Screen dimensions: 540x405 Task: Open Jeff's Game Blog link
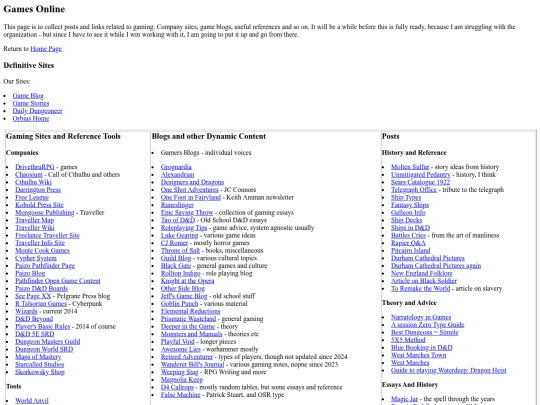click(x=184, y=296)
